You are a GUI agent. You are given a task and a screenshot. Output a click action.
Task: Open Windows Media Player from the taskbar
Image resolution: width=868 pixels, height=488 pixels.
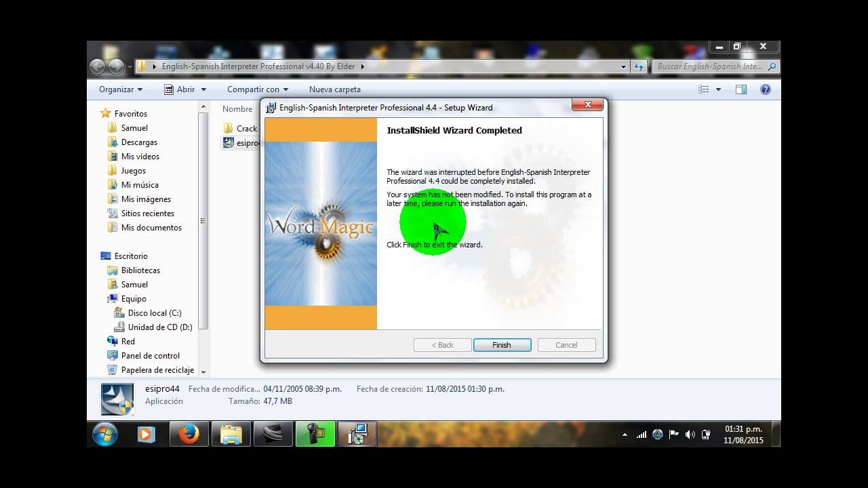[x=146, y=434]
